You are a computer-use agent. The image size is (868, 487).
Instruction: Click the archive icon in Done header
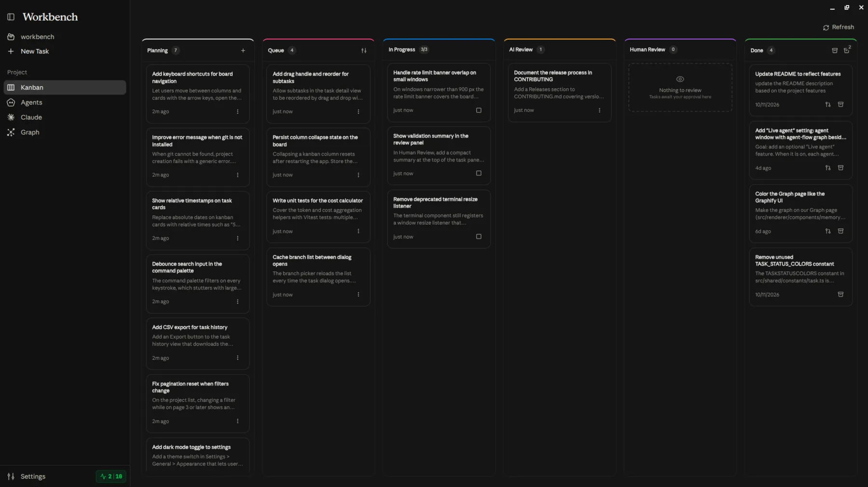tap(835, 51)
